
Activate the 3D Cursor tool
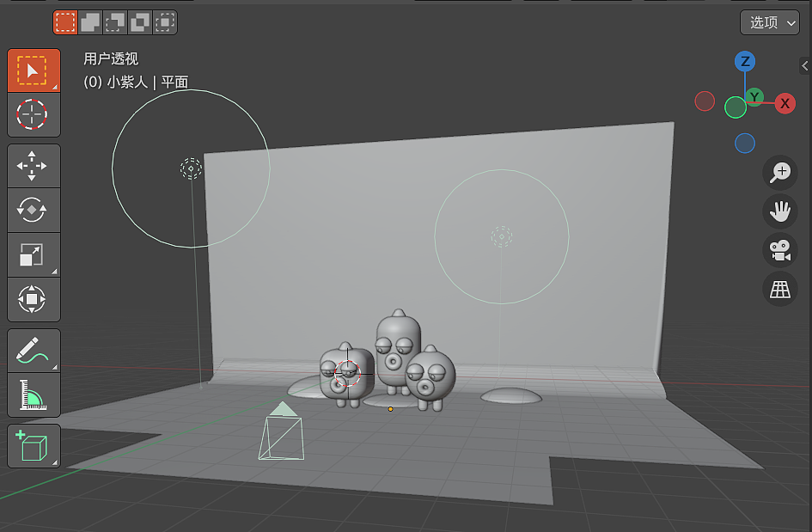click(x=34, y=114)
